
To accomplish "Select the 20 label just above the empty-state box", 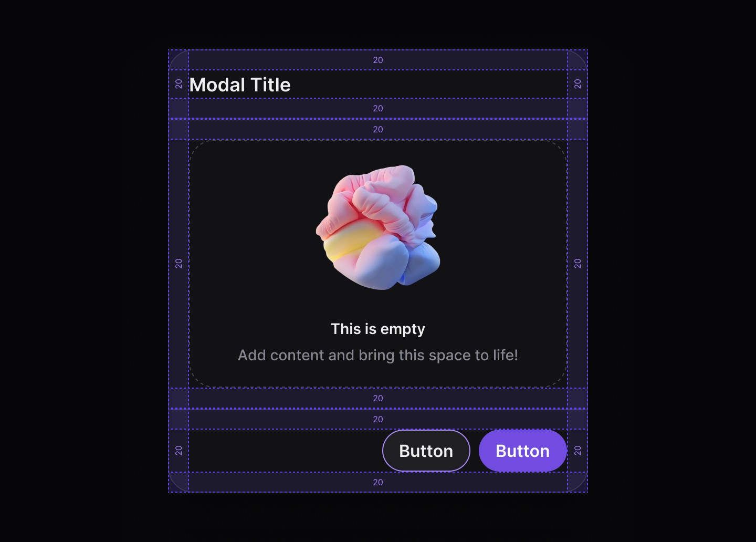I will (378, 129).
